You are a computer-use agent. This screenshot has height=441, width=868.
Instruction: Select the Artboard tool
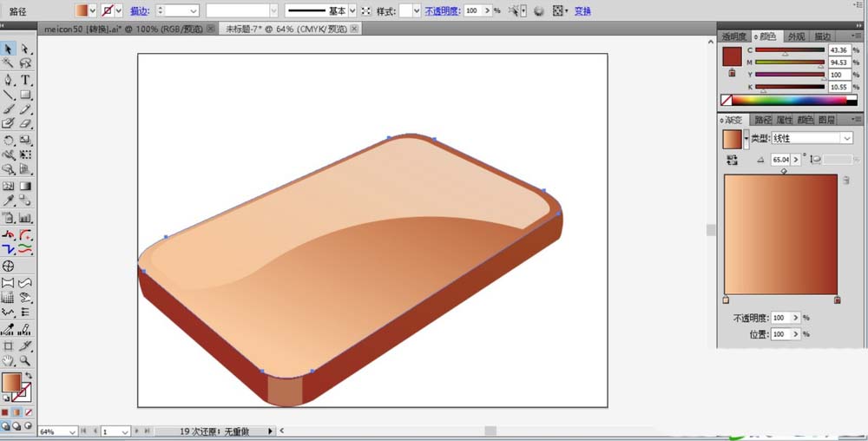tap(9, 346)
